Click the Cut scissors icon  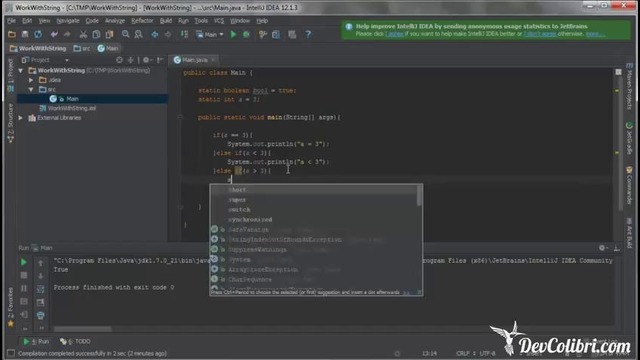point(83,35)
